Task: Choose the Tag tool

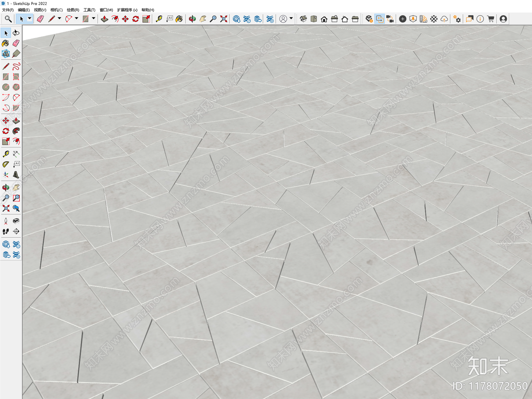Action: [16, 53]
